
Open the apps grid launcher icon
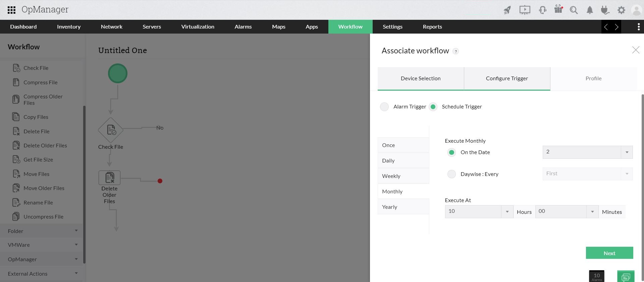[x=11, y=10]
